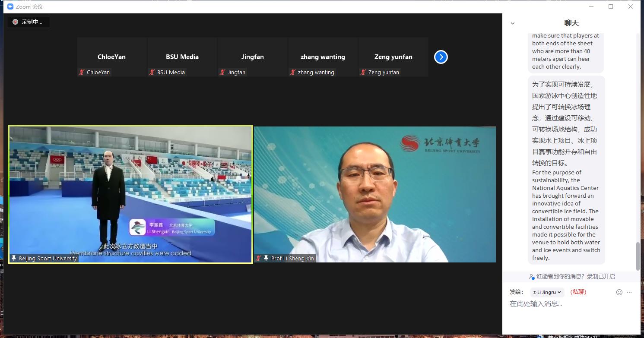Expand the chat panel chevron menu

coord(513,23)
